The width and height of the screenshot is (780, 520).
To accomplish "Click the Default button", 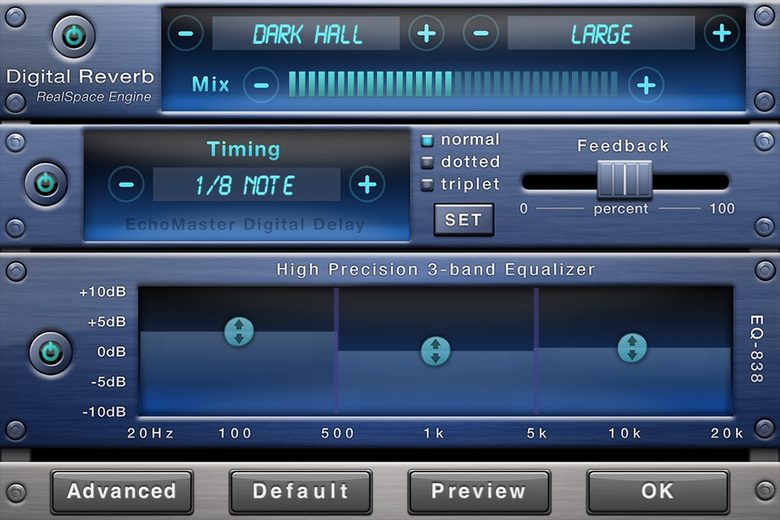I will 300,492.
